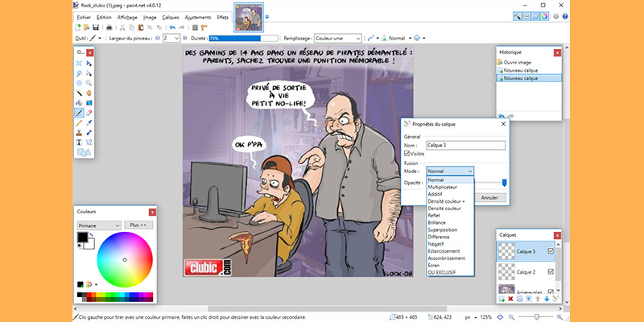
Task: Open the Fichier menu
Action: (84, 17)
